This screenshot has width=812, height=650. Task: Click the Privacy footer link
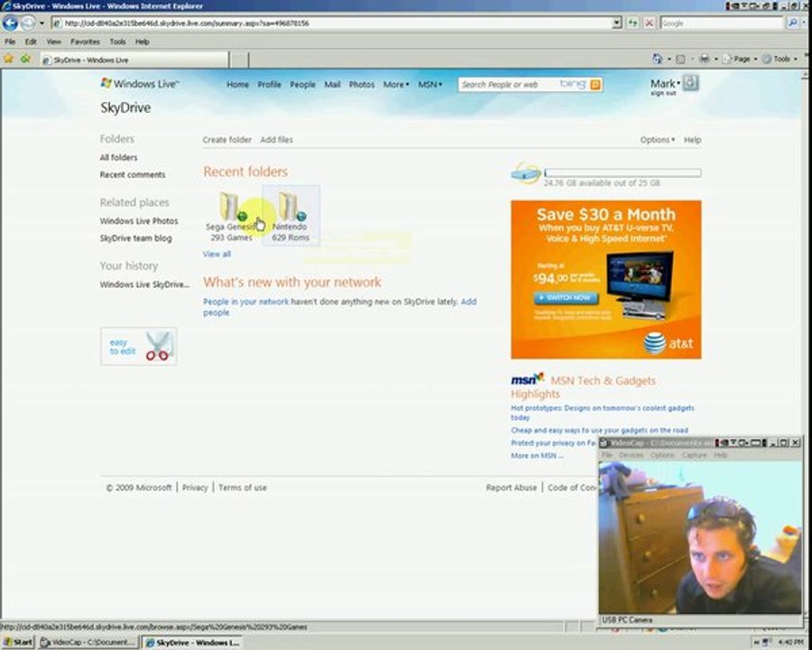point(195,487)
